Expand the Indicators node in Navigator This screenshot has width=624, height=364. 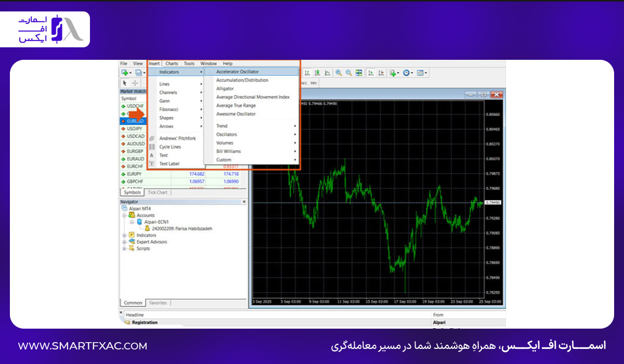click(124, 235)
